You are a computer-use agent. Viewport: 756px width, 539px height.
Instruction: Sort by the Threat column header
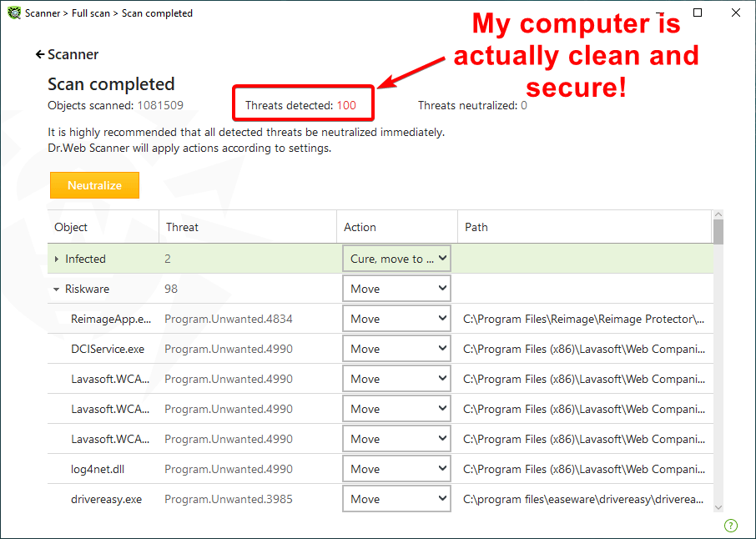248,227
